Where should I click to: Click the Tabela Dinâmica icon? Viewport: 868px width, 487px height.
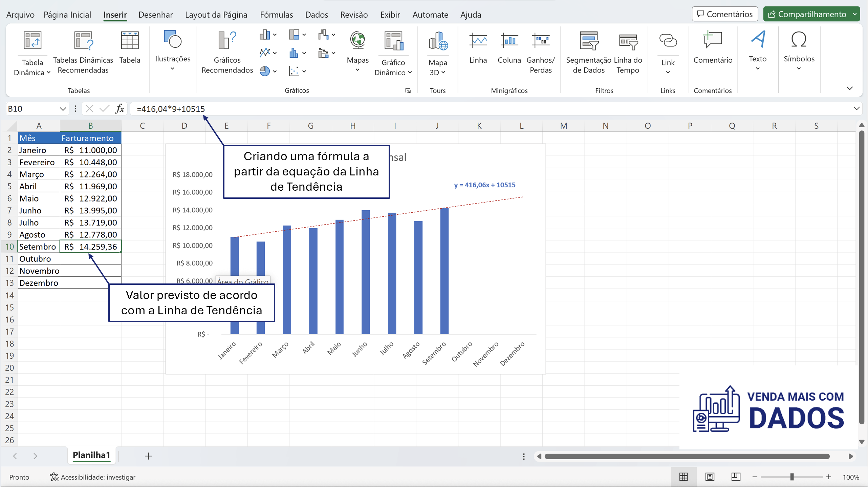(x=32, y=41)
